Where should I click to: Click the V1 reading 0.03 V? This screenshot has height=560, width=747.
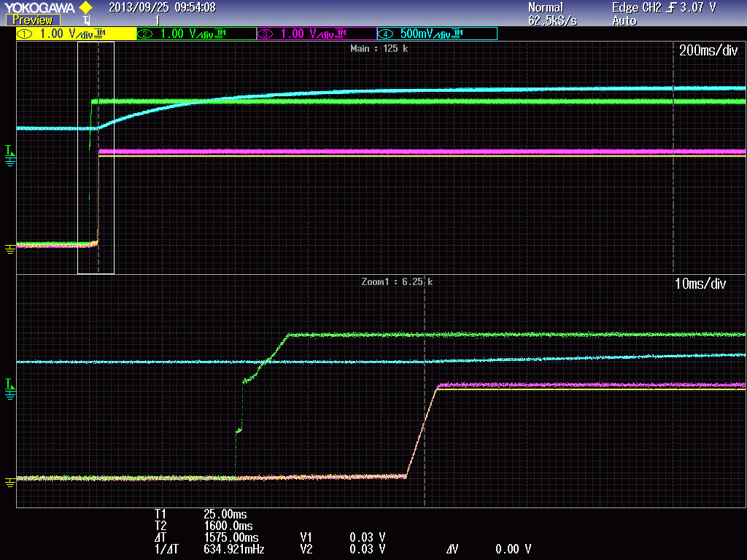click(367, 537)
